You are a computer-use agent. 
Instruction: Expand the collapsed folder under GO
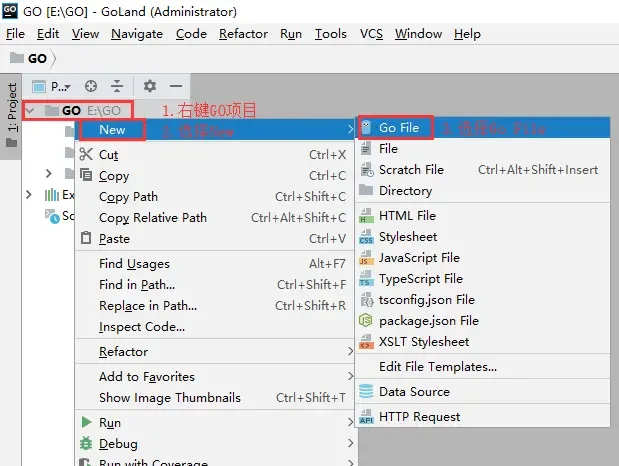49,173
